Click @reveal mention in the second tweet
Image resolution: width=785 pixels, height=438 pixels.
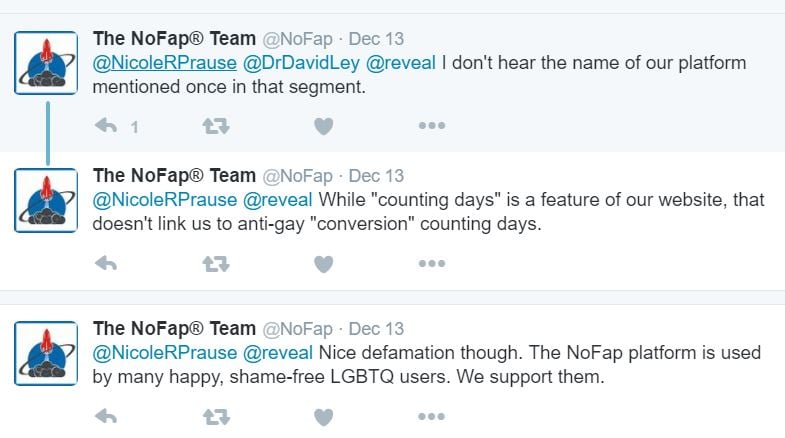click(x=278, y=200)
